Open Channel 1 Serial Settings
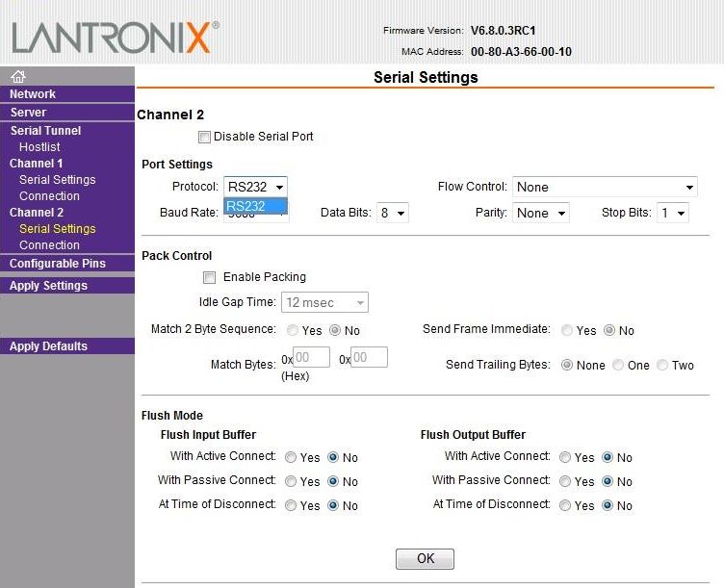This screenshot has width=724, height=588. click(57, 180)
